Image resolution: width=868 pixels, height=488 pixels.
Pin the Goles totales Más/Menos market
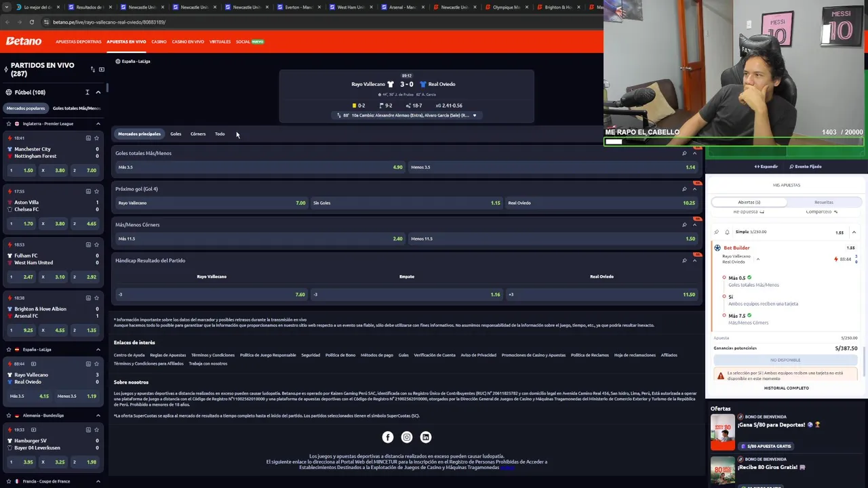[684, 153]
